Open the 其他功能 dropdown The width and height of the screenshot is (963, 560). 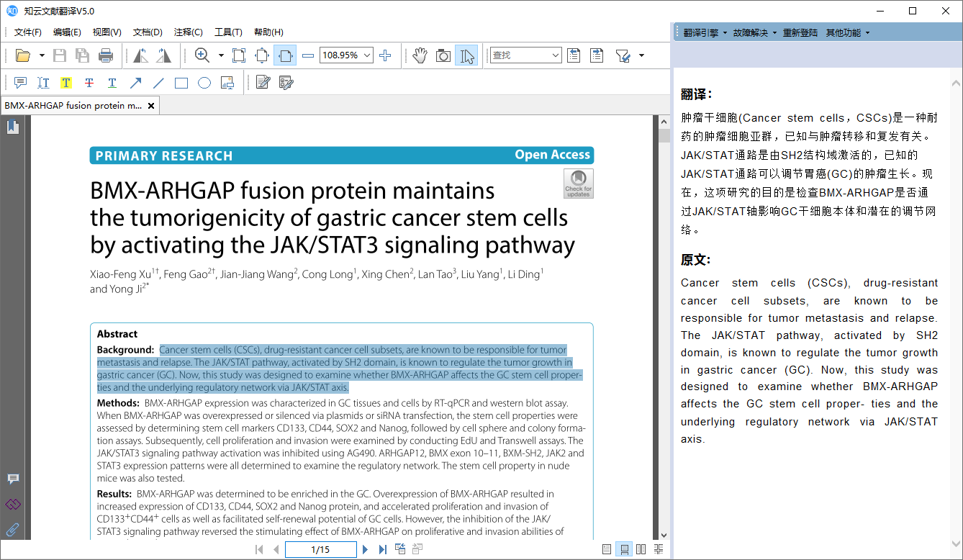847,32
